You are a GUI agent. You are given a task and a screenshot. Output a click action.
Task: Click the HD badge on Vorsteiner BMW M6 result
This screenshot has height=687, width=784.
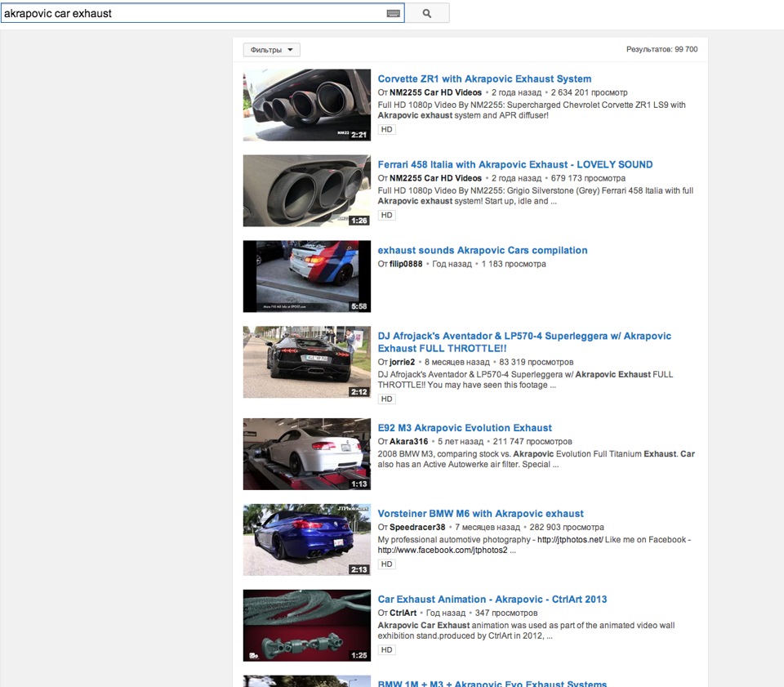pos(386,564)
